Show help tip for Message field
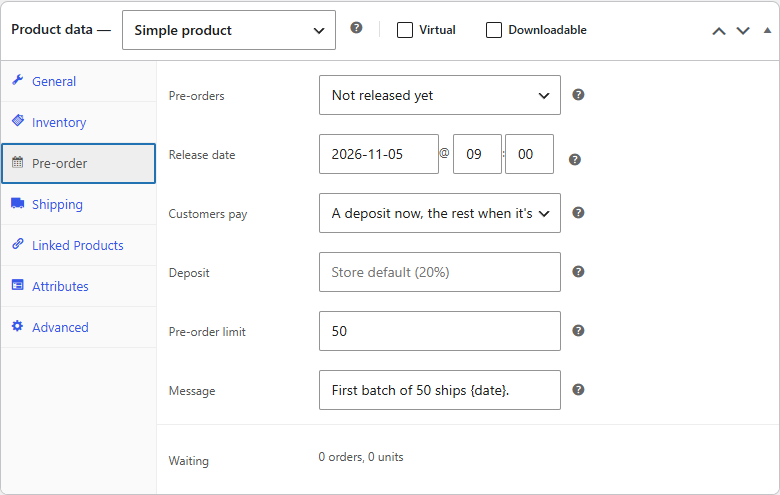 pyautogui.click(x=578, y=390)
